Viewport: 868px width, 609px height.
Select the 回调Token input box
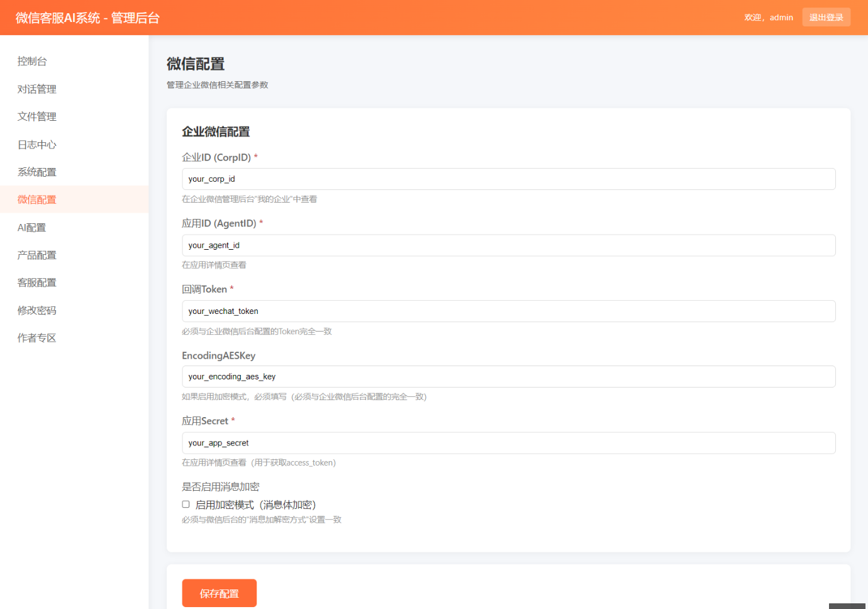point(508,311)
